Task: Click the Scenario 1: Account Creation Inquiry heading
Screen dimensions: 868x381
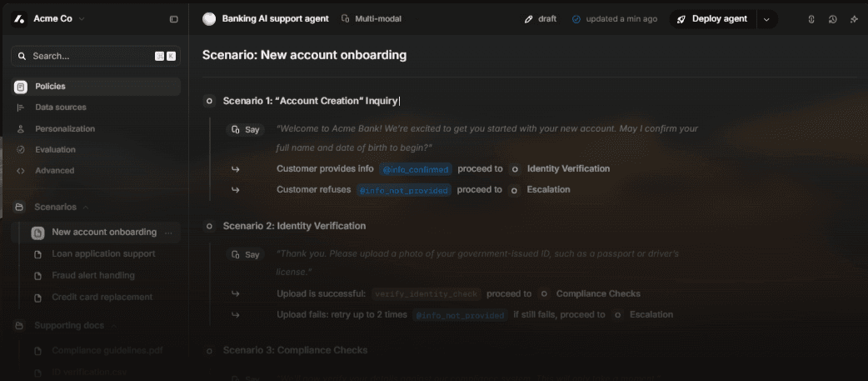Action: [310, 101]
